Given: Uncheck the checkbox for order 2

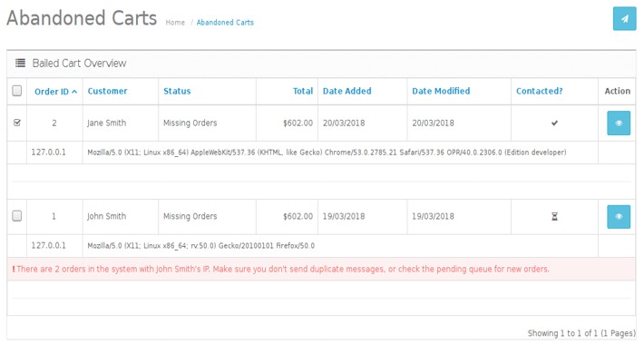Looking at the screenshot, I should [17, 123].
